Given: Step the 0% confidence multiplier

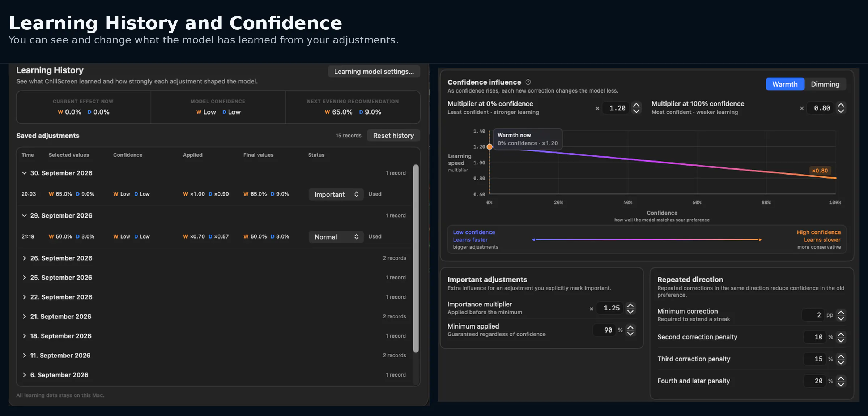Looking at the screenshot, I should 636,108.
